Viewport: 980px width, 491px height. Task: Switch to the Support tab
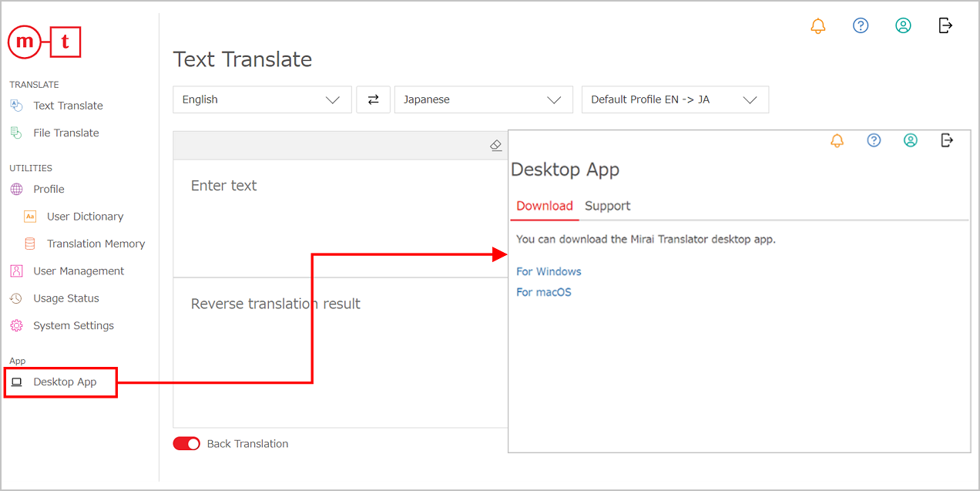coord(607,206)
